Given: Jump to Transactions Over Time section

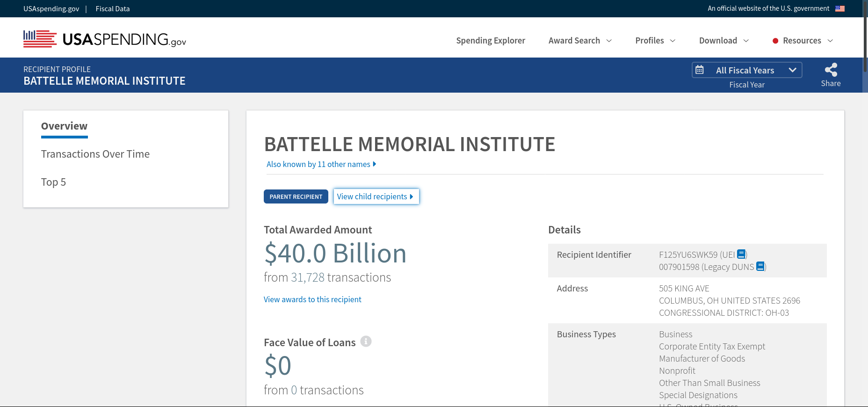Looking at the screenshot, I should click(95, 154).
